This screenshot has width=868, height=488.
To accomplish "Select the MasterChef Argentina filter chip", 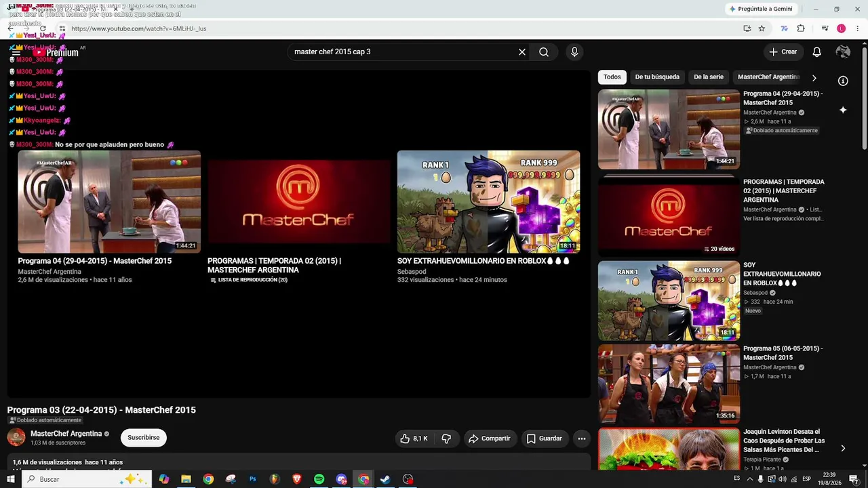I will pyautogui.click(x=768, y=77).
